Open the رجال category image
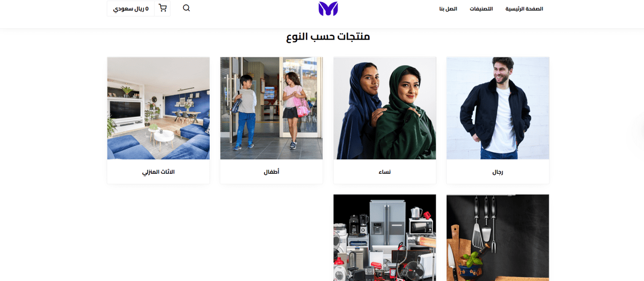 (x=498, y=108)
